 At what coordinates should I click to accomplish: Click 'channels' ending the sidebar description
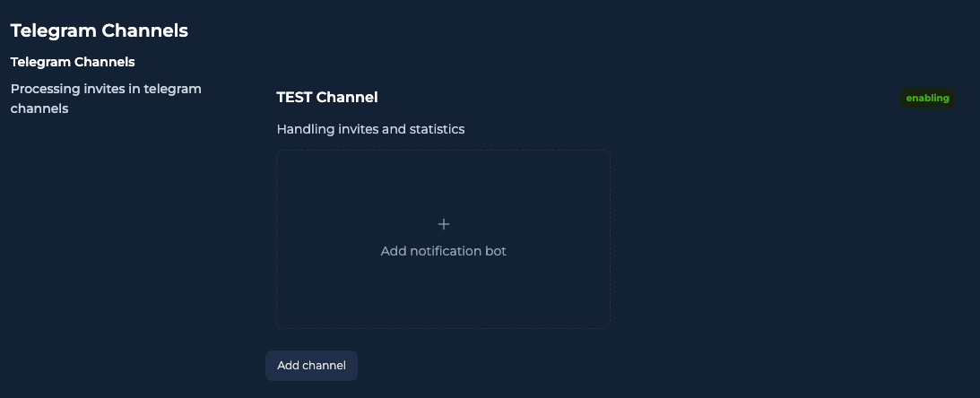[39, 108]
